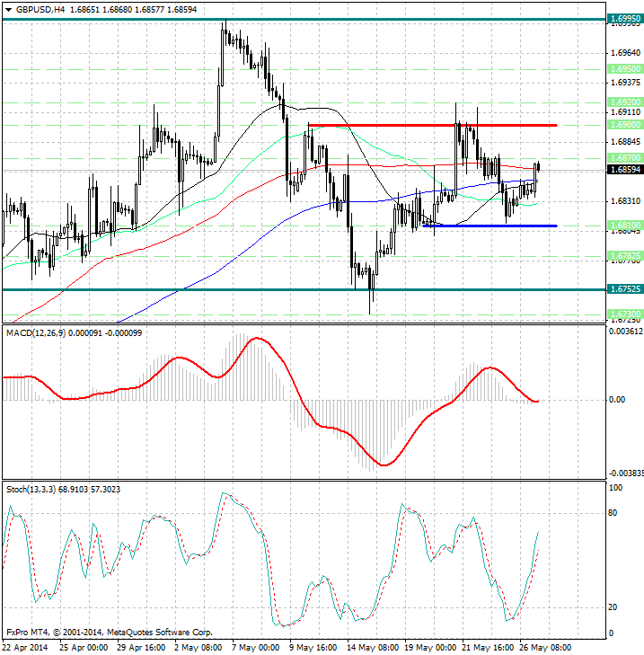Select the 1.67525 teal level label
This screenshot has width=644, height=655.
[625, 289]
